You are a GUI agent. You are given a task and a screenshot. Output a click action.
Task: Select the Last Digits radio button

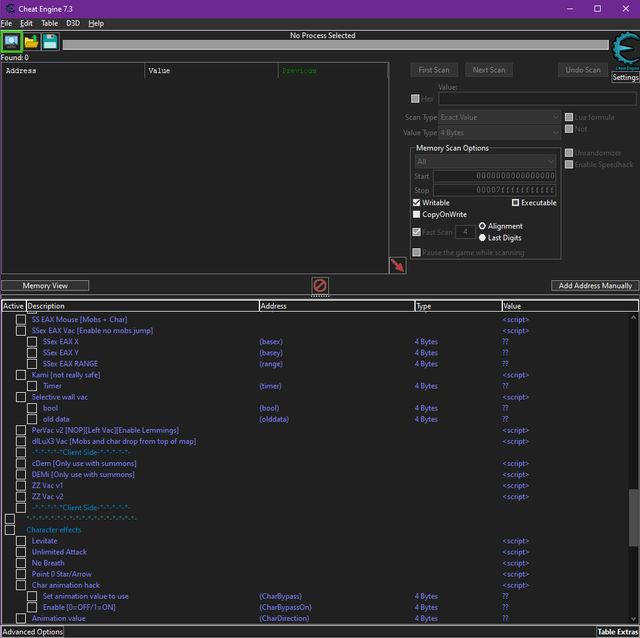tap(482, 238)
